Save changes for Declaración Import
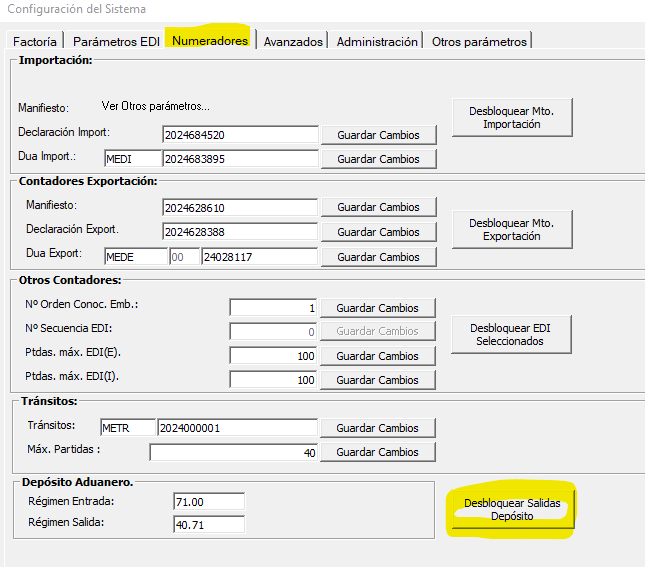 pos(378,135)
